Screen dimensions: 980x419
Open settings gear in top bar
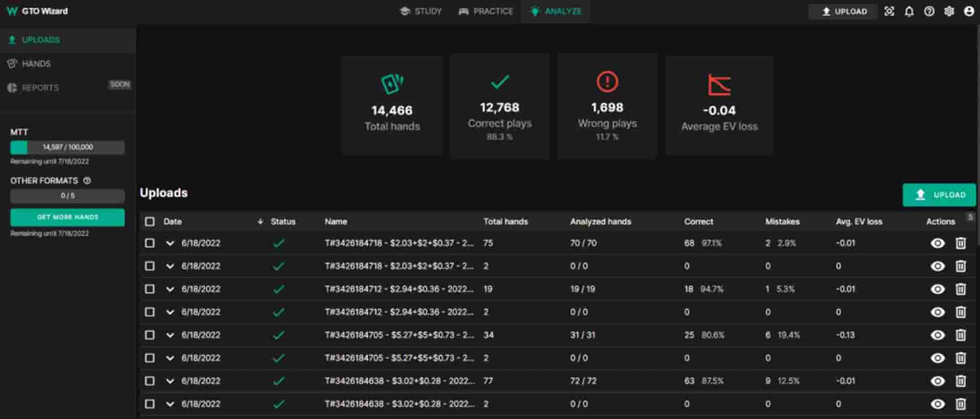(949, 11)
